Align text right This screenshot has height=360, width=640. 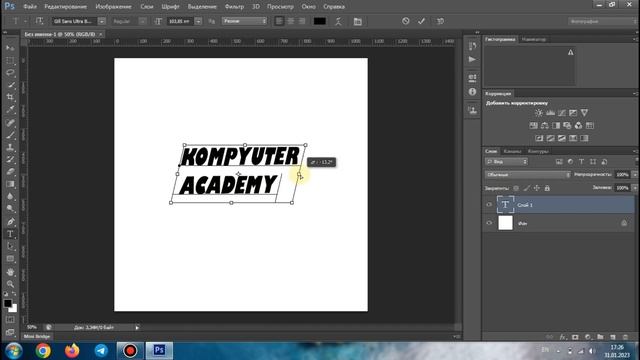[x=302, y=21]
